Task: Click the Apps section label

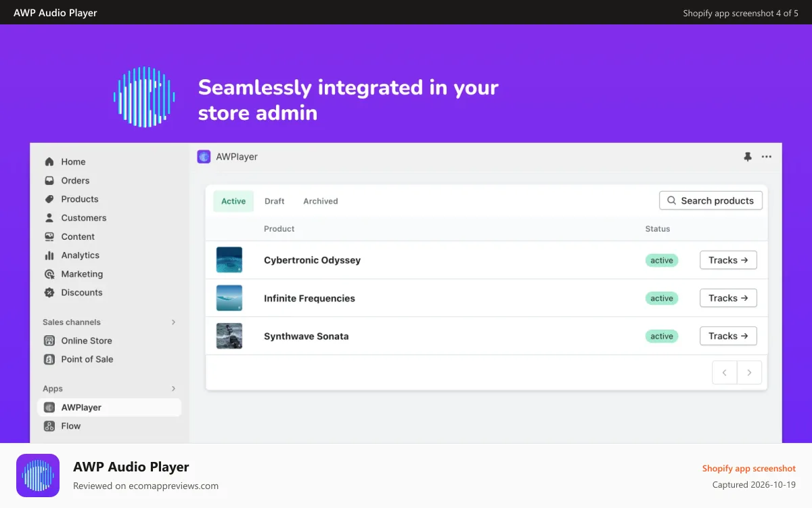Action: tap(53, 389)
